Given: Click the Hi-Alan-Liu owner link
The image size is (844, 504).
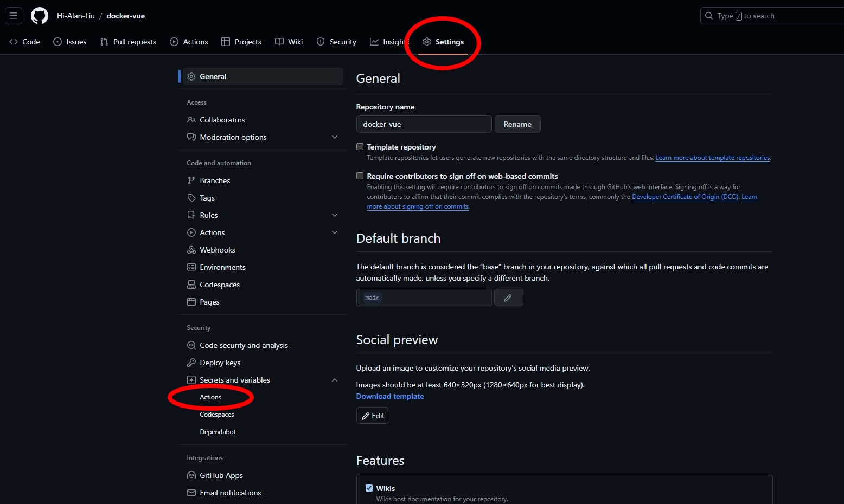Looking at the screenshot, I should point(76,16).
